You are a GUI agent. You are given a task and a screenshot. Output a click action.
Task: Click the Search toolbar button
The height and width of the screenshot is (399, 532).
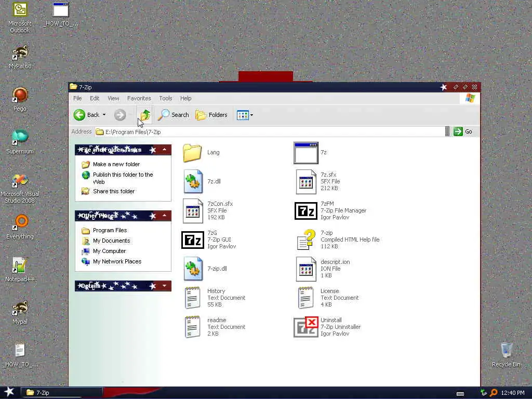(174, 115)
